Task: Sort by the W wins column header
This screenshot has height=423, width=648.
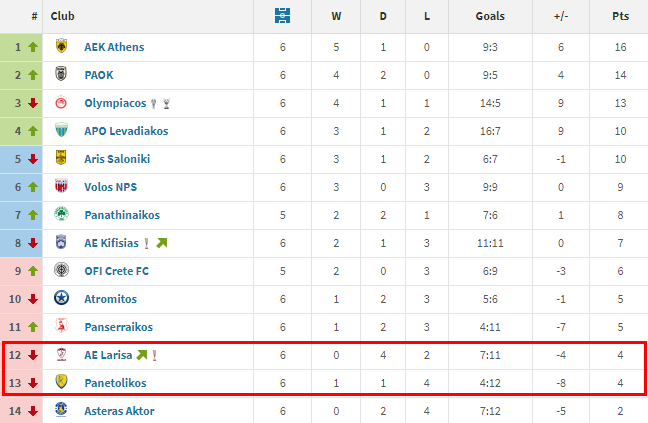Action: click(x=335, y=16)
